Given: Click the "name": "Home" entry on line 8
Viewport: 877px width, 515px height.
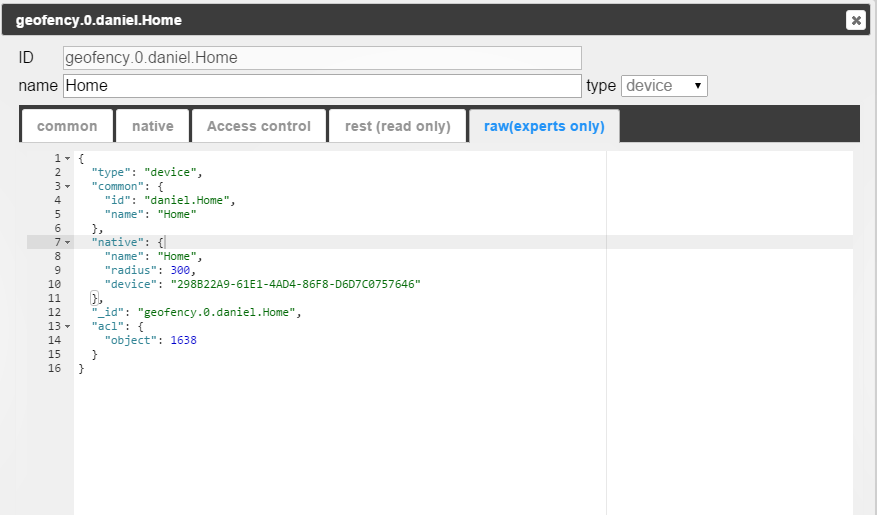Looking at the screenshot, I should pos(153,256).
